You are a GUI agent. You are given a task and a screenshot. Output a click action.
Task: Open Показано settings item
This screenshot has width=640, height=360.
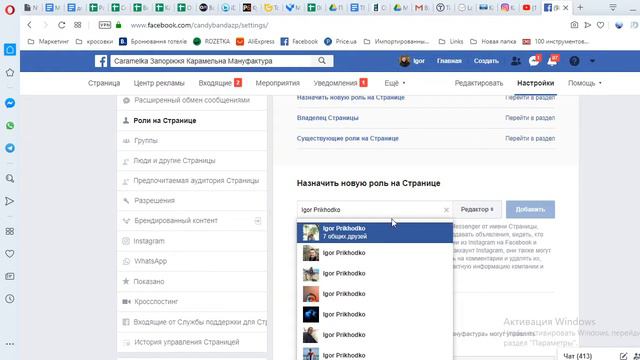coord(192,281)
